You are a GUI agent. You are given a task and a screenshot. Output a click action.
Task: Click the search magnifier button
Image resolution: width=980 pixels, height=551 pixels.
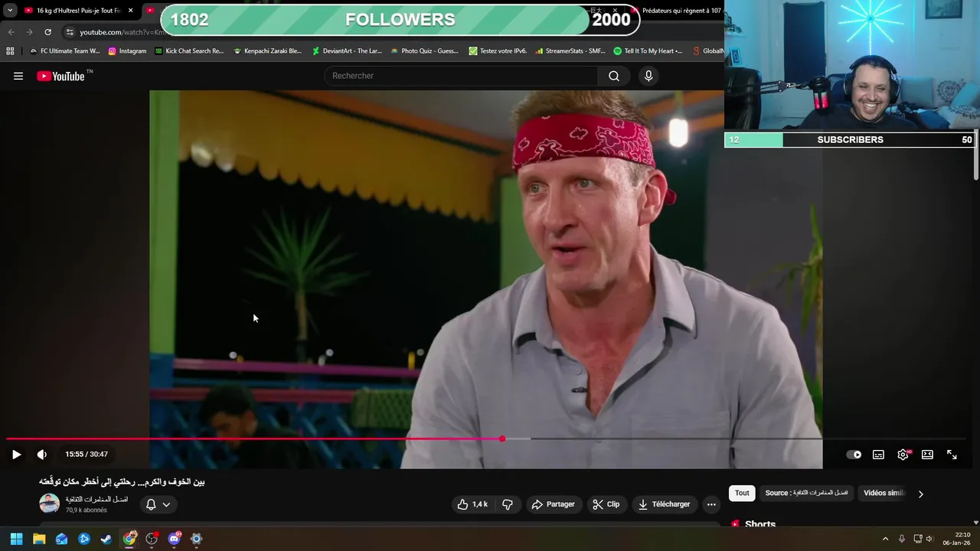click(613, 76)
